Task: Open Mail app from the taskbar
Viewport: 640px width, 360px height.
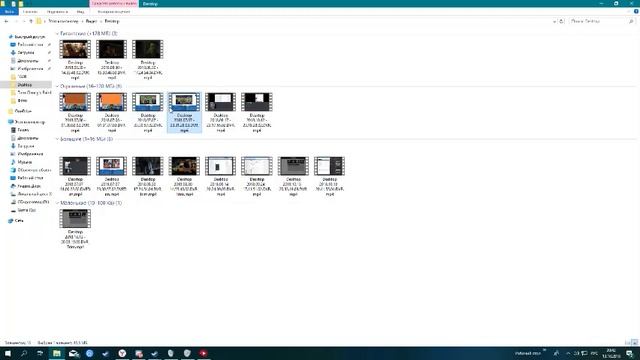Action: pyautogui.click(x=73, y=353)
